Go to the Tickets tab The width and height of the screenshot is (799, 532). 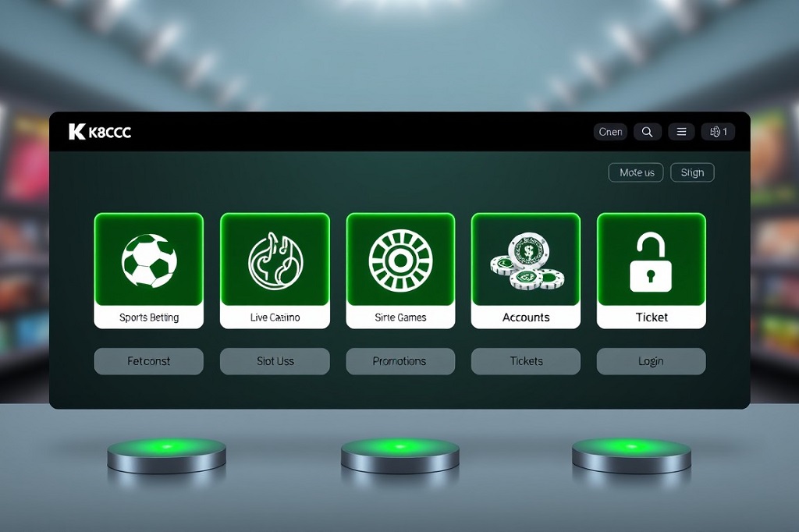pos(526,361)
